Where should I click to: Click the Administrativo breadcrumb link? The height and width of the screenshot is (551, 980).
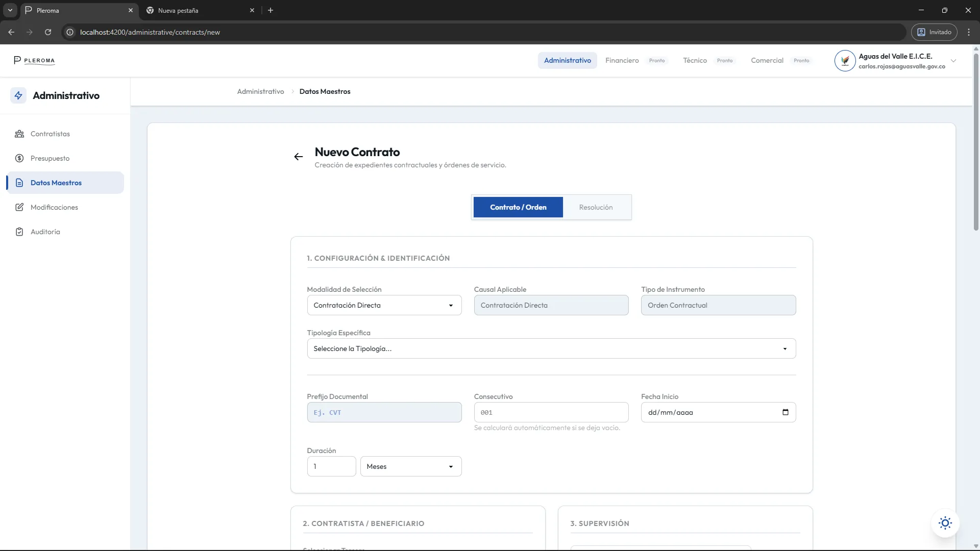[260, 91]
